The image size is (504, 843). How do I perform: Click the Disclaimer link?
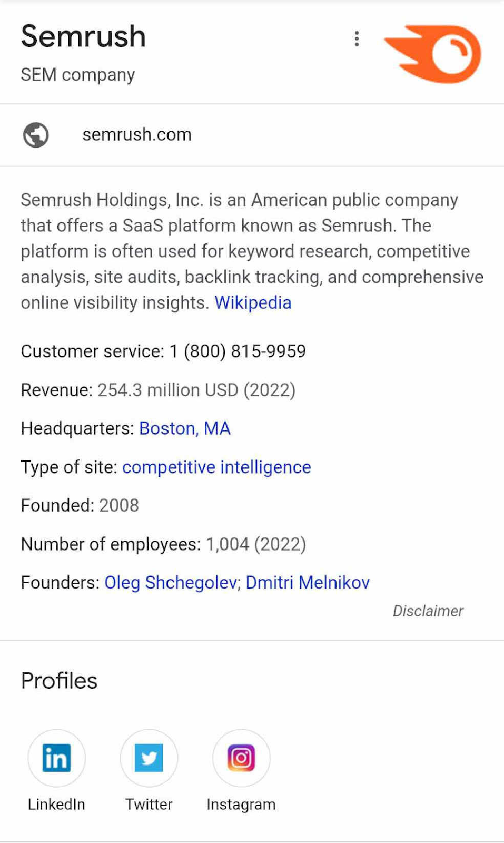point(428,611)
